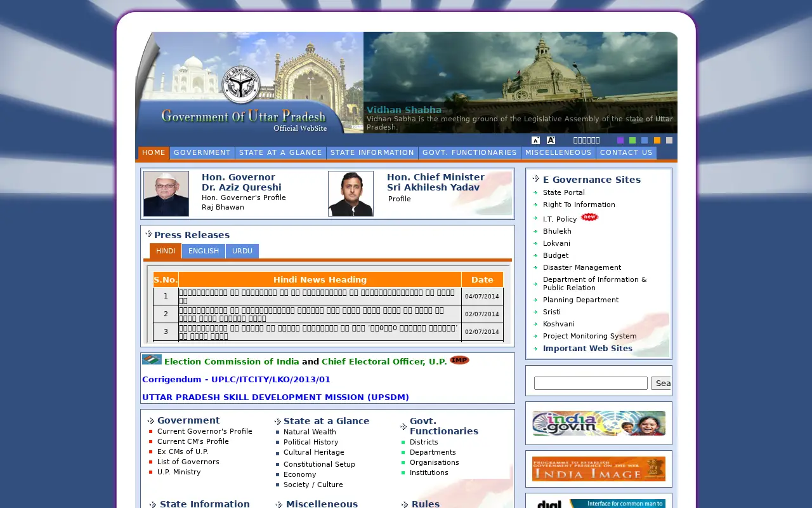Click the Governor's portrait photo
Image resolution: width=812 pixels, height=508 pixels.
166,194
